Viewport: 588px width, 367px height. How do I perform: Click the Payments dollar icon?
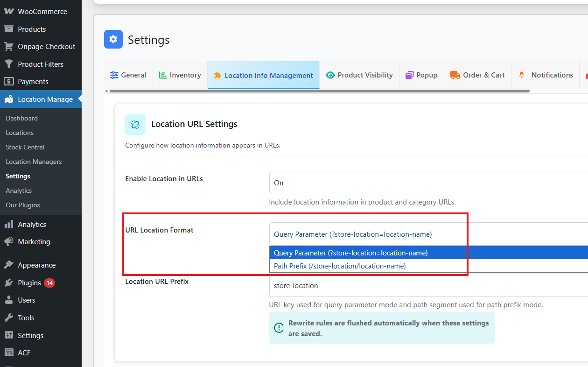coord(8,81)
